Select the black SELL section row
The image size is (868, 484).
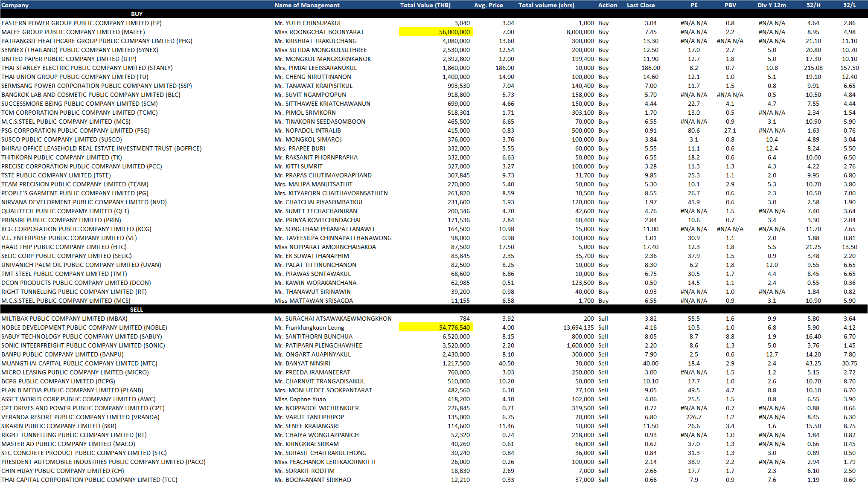tap(137, 310)
